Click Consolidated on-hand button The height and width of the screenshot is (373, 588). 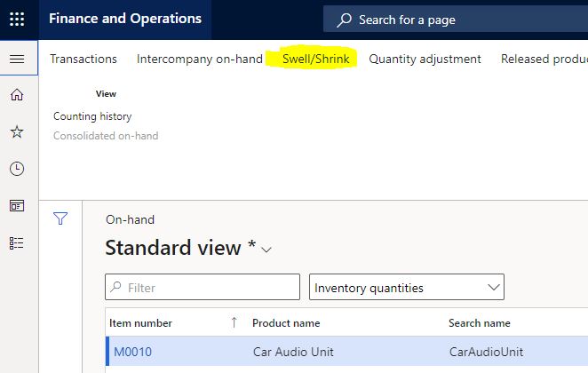(x=106, y=136)
